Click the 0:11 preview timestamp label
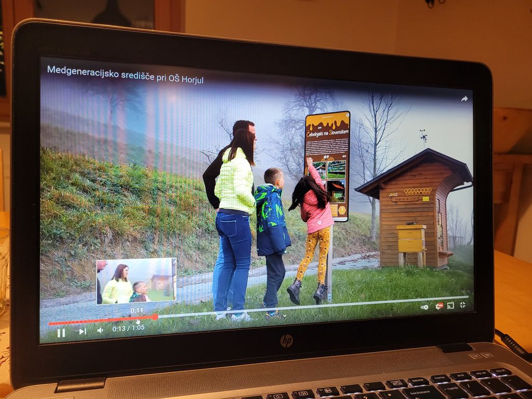Viewport: 532px width, 399px height. (137, 310)
